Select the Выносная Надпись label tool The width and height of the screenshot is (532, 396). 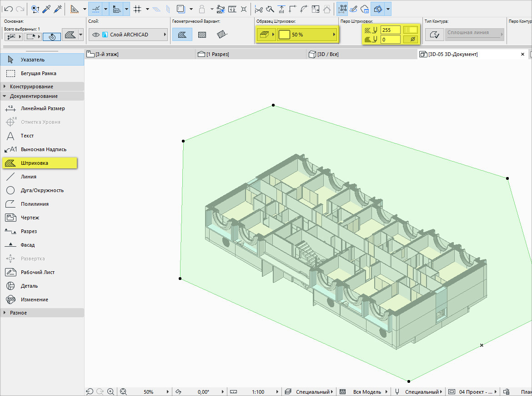pyautogui.click(x=43, y=149)
